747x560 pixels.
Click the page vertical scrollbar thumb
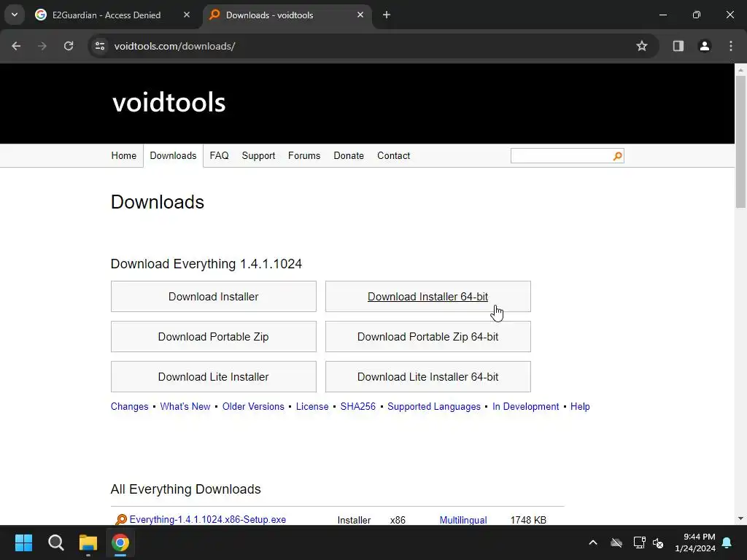pyautogui.click(x=740, y=142)
